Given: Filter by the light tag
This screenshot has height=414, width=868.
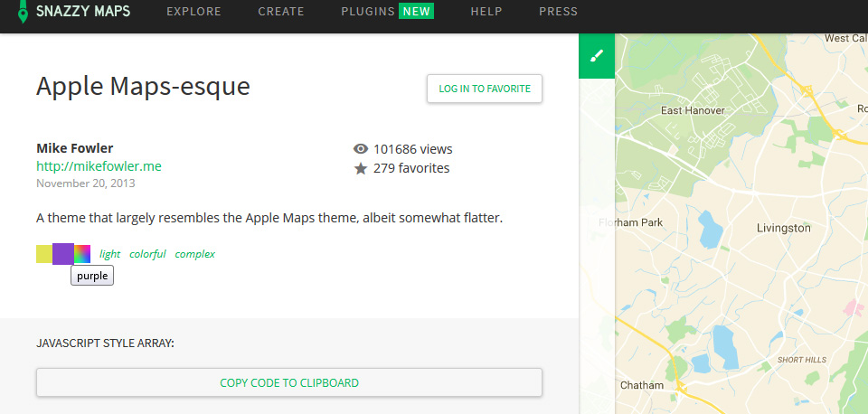Looking at the screenshot, I should click(109, 254).
